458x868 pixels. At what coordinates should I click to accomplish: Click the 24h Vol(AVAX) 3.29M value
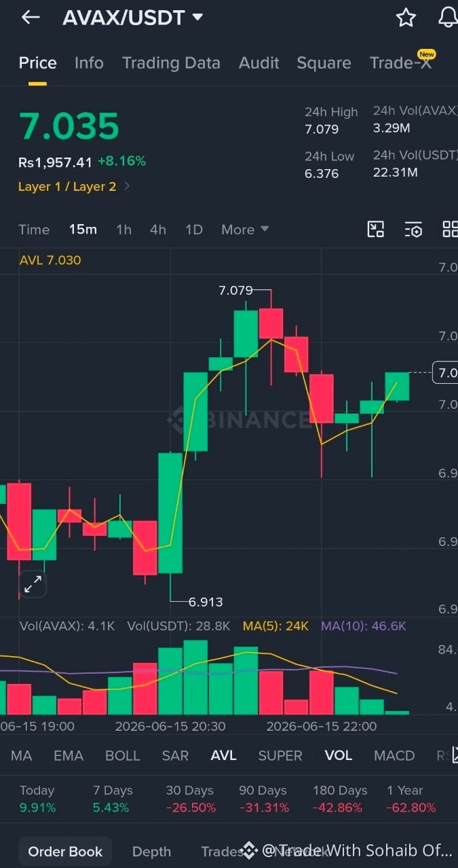[392, 128]
